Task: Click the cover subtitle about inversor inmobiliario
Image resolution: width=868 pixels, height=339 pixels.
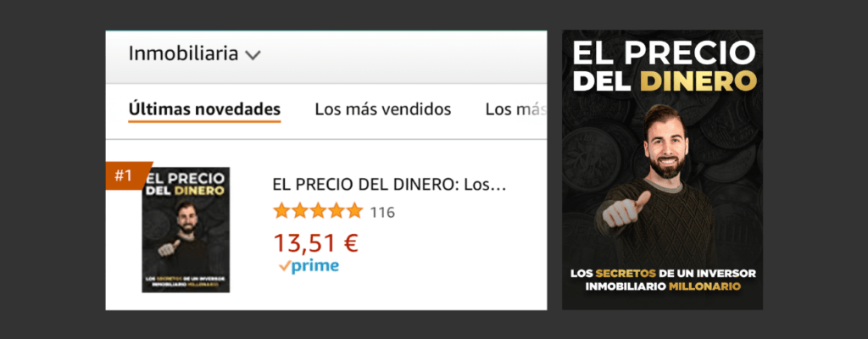Action: 663,281
